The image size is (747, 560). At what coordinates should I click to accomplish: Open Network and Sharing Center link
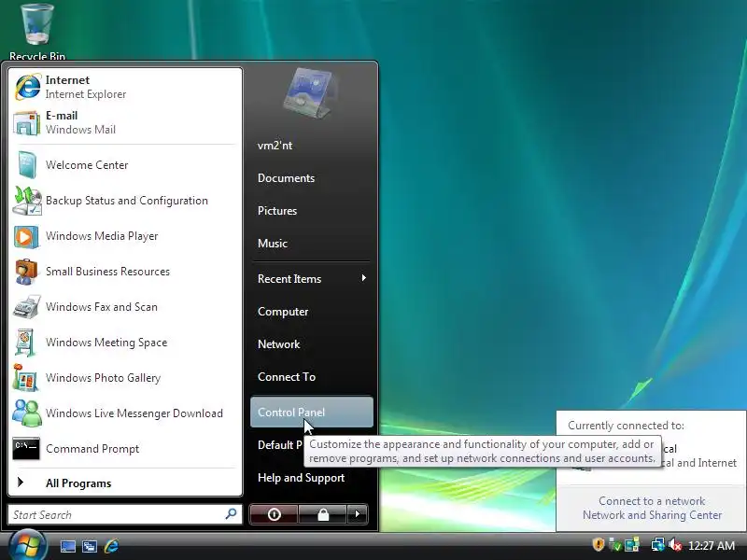pyautogui.click(x=652, y=515)
